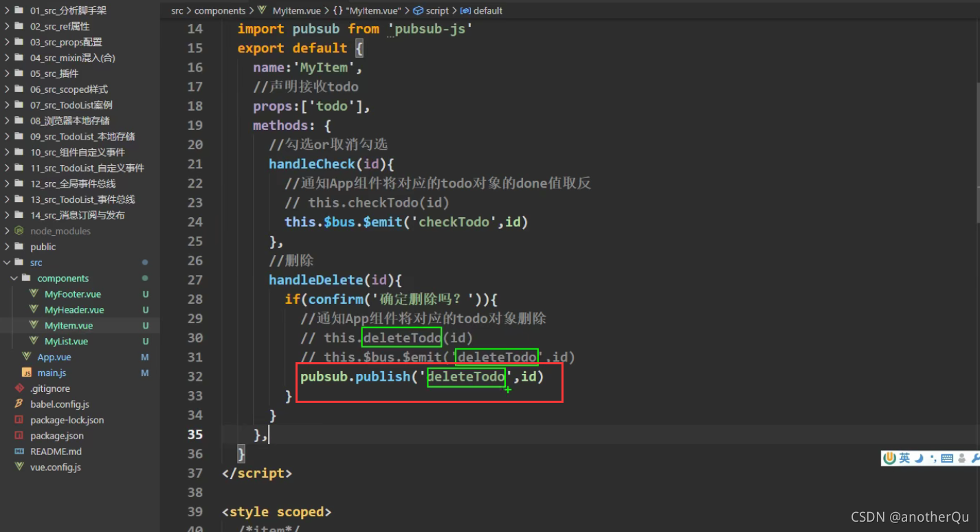
Task: Open the 12_src_全局事件总线 folder
Action: click(73, 184)
